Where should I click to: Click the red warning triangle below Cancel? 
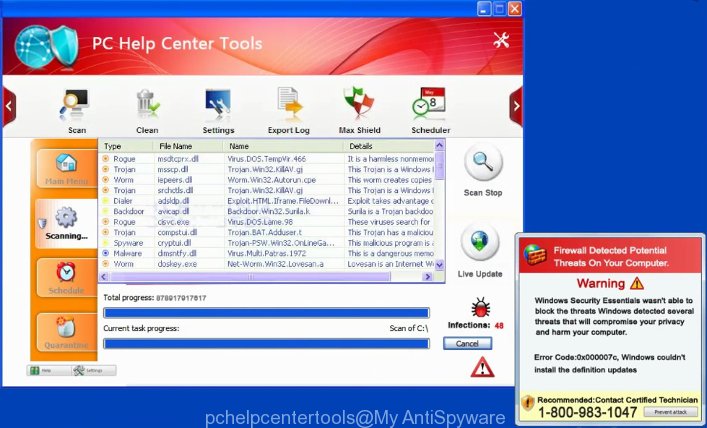tap(482, 367)
